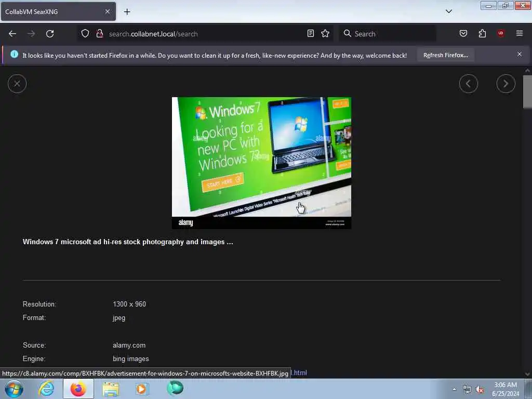Screen dimensions: 532x399
Task: Open a new tab with plus button
Action: 127,12
